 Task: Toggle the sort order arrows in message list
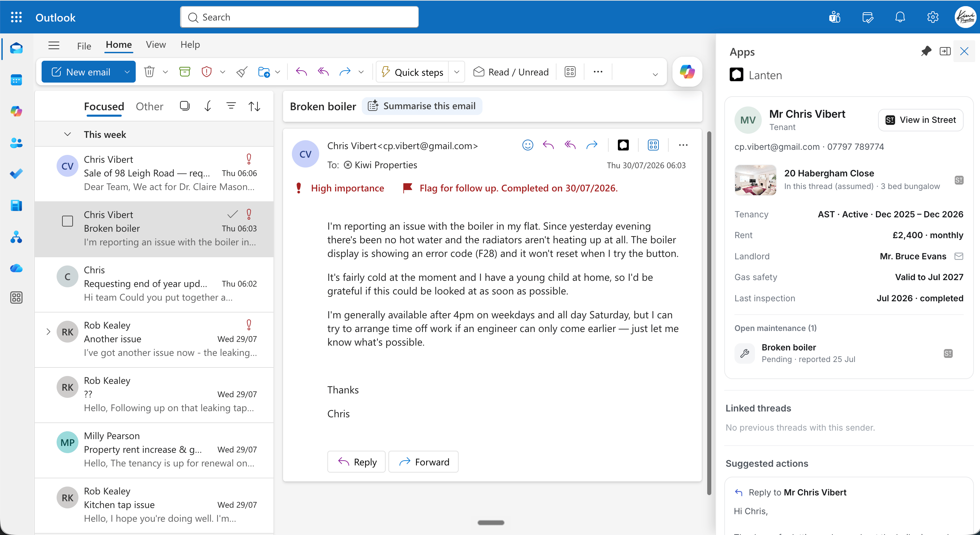254,106
